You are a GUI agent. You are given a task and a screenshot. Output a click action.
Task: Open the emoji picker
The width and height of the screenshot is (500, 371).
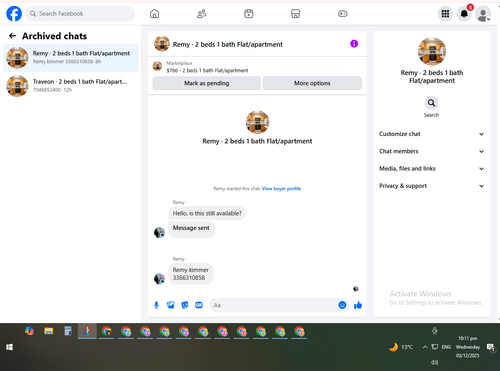click(342, 305)
